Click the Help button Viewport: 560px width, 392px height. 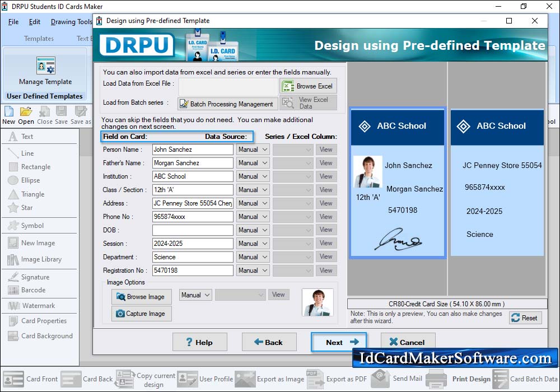tap(200, 342)
